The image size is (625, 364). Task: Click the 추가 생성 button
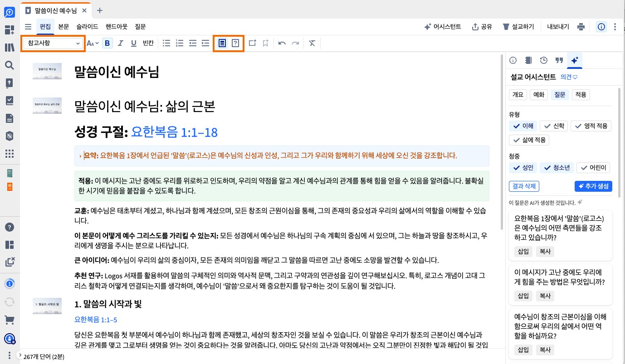tap(594, 186)
